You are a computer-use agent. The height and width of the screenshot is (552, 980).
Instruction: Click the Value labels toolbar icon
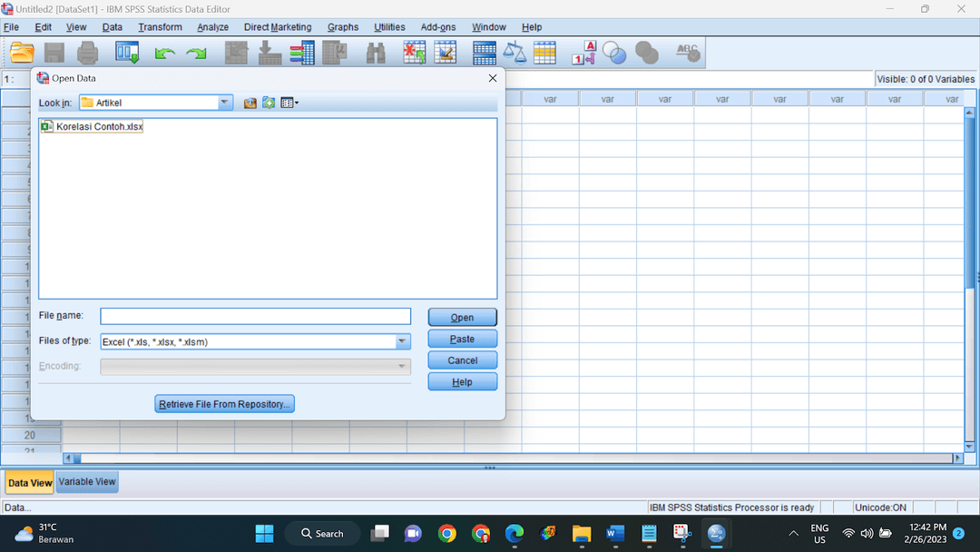point(583,54)
